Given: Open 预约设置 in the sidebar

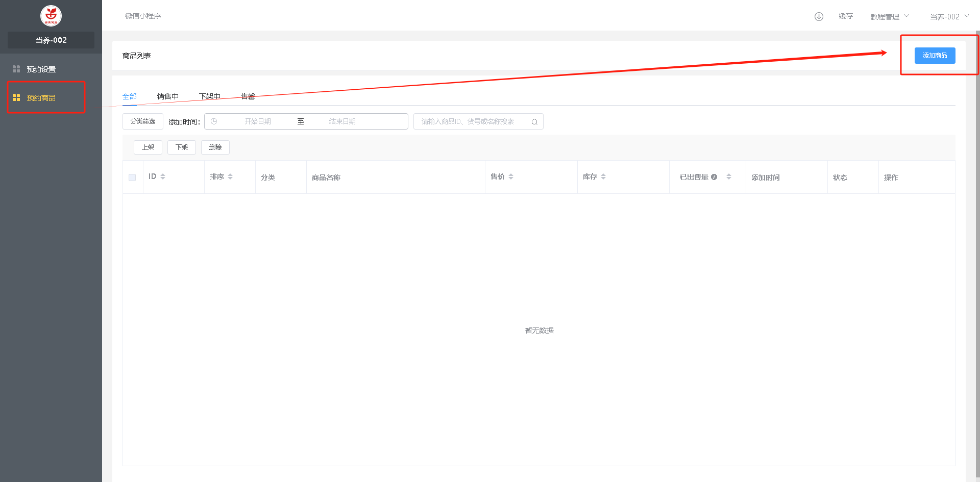Looking at the screenshot, I should click(x=41, y=69).
